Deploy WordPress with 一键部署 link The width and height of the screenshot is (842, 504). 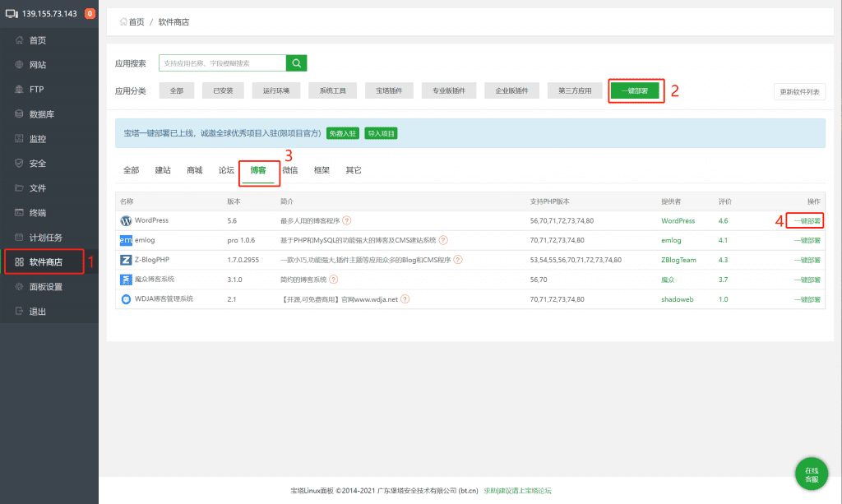(806, 220)
